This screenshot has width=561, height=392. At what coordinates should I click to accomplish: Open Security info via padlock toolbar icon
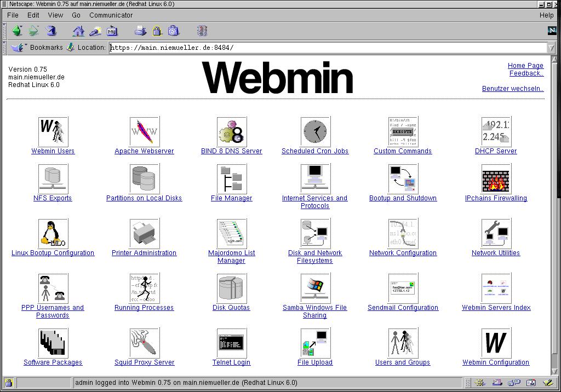[x=157, y=31]
